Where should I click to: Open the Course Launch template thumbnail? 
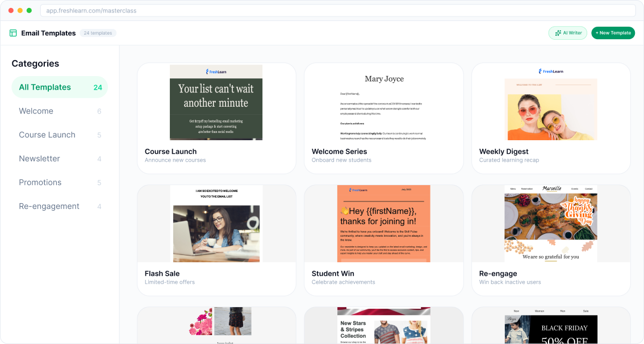[216, 103]
